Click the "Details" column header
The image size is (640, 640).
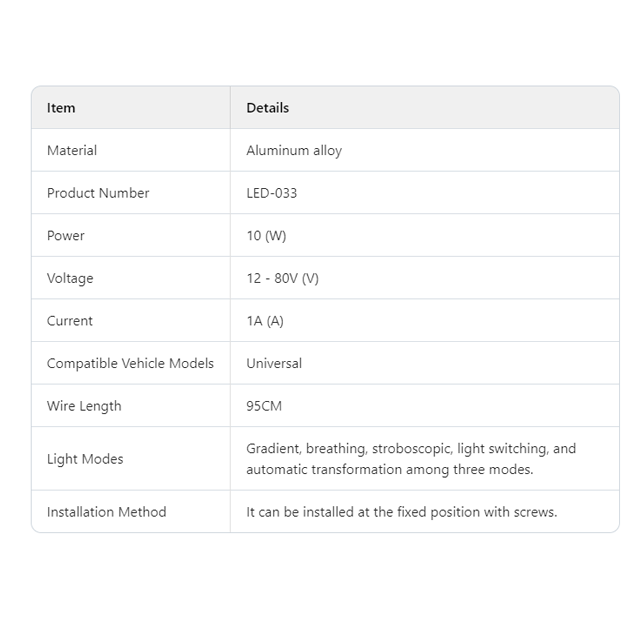tap(267, 108)
